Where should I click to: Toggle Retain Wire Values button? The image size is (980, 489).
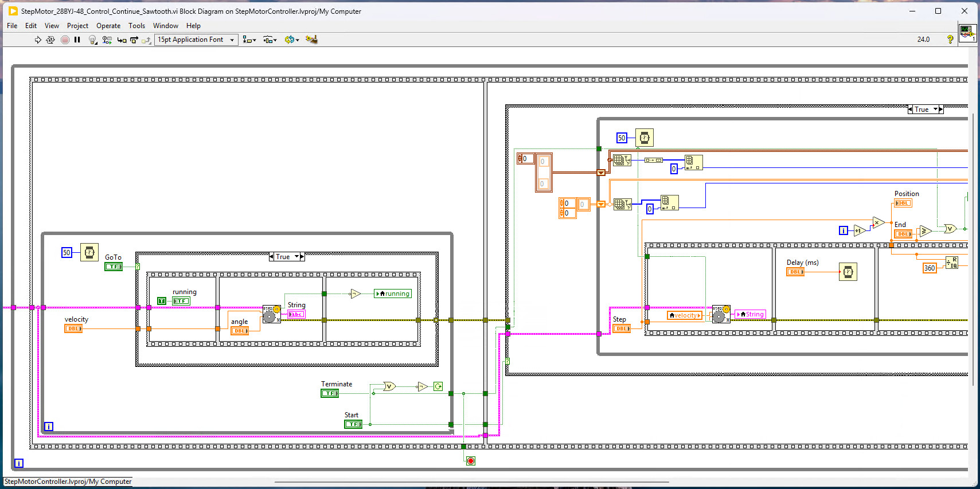coord(107,40)
